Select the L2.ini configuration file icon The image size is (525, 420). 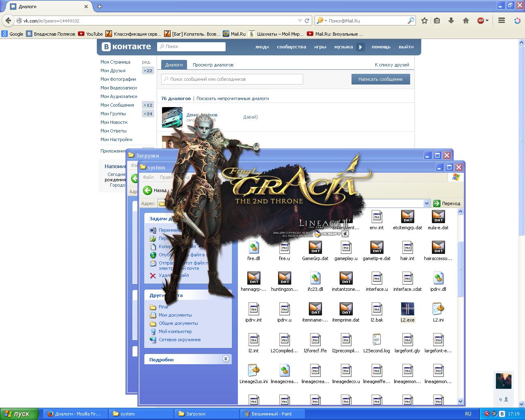pyautogui.click(x=438, y=309)
